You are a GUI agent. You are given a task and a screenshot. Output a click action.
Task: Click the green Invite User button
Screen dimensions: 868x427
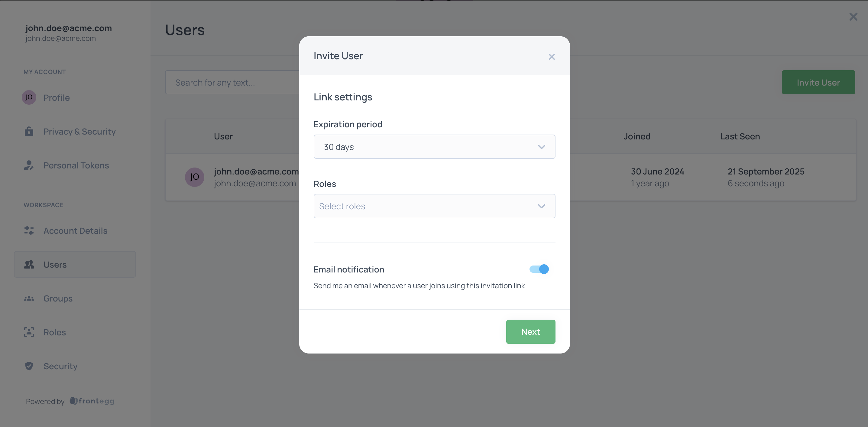[818, 82]
